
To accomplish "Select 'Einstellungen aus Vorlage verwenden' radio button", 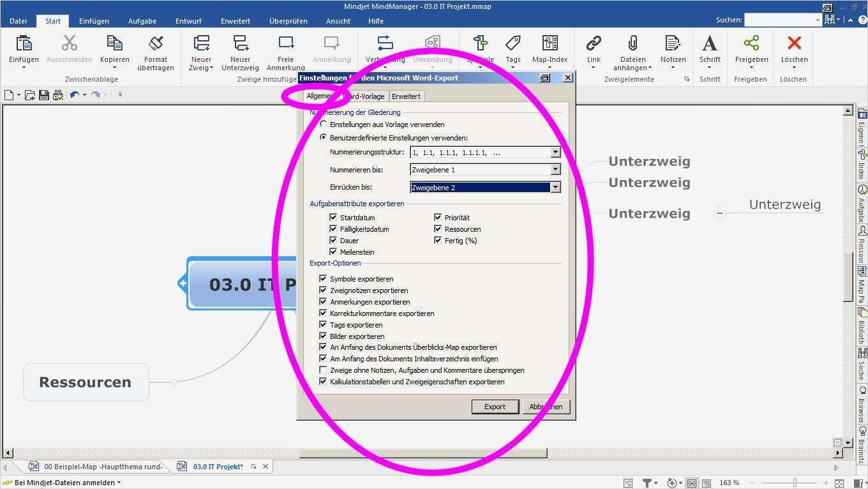I will coord(323,124).
